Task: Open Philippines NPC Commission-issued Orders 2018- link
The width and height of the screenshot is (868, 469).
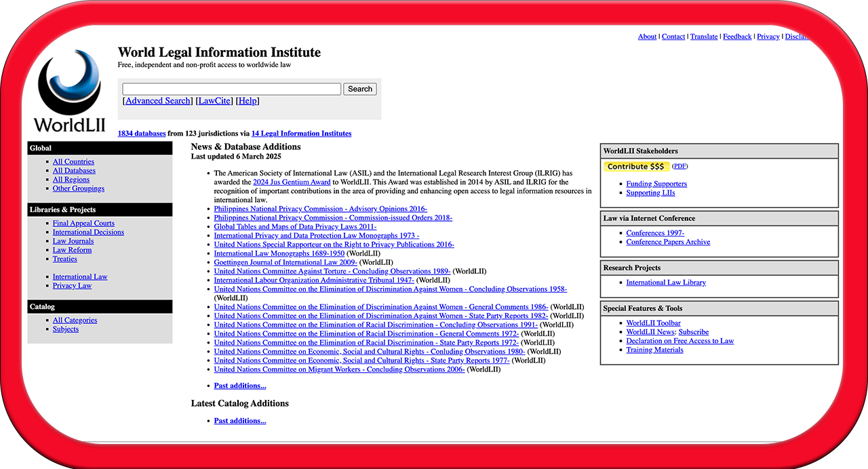Action: pyautogui.click(x=333, y=218)
